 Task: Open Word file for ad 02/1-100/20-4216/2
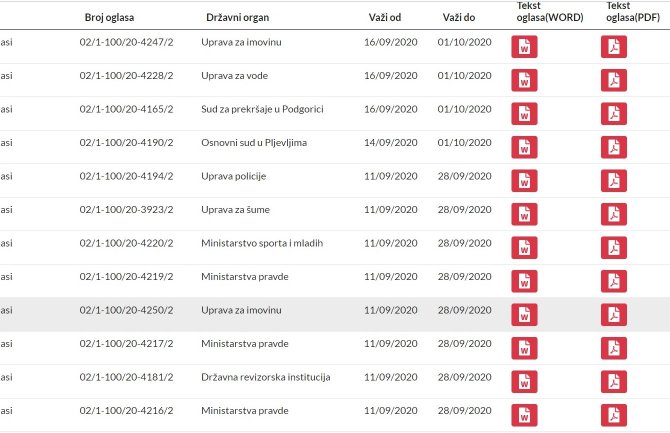[524, 415]
